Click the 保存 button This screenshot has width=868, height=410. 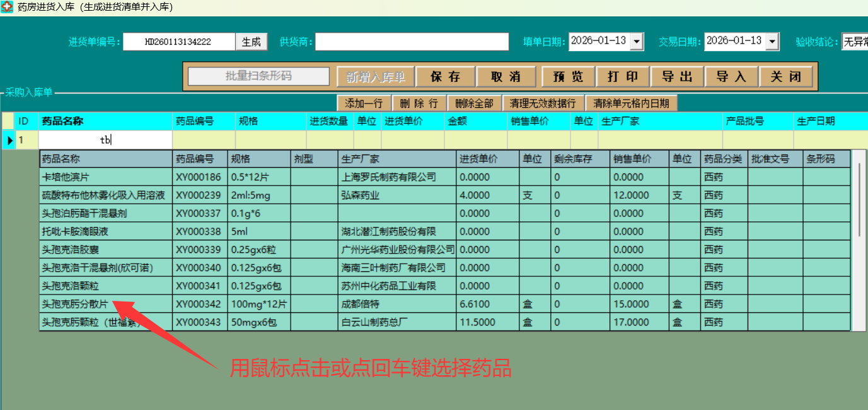[x=445, y=77]
